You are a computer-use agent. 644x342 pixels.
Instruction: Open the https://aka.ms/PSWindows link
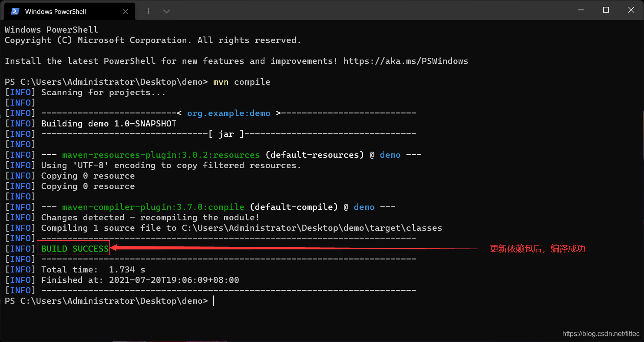[x=406, y=61]
